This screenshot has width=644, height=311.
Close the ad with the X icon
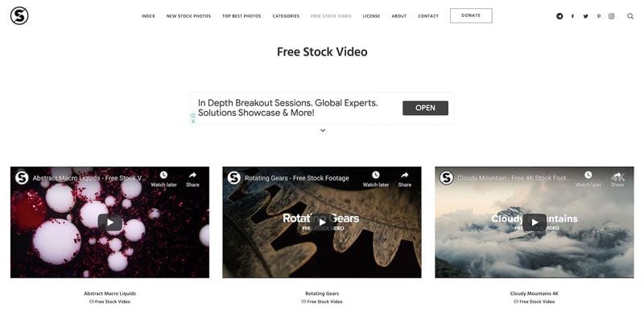click(193, 121)
